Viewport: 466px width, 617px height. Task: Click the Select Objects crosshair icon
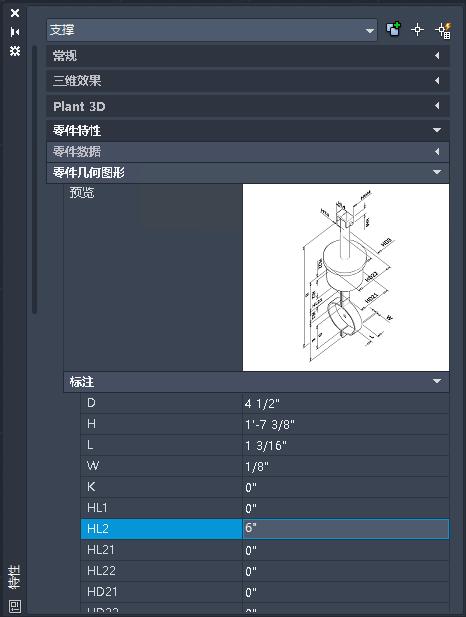coord(417,30)
